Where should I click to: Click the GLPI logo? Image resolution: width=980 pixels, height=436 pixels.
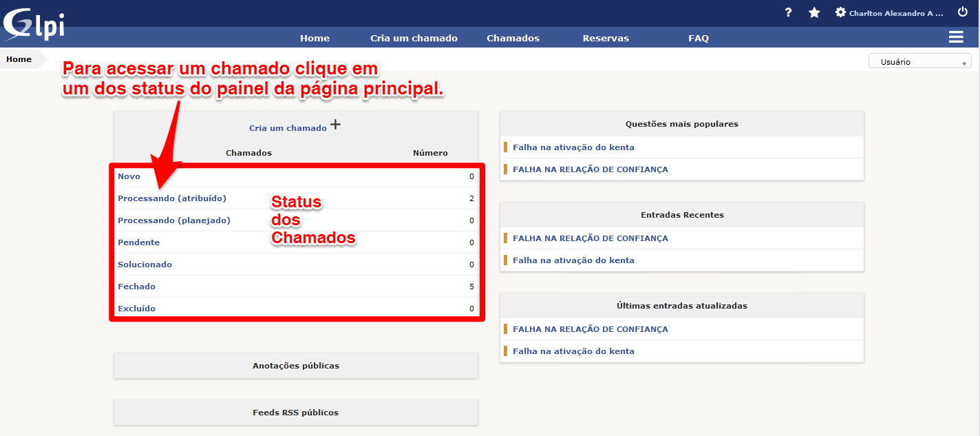34,23
